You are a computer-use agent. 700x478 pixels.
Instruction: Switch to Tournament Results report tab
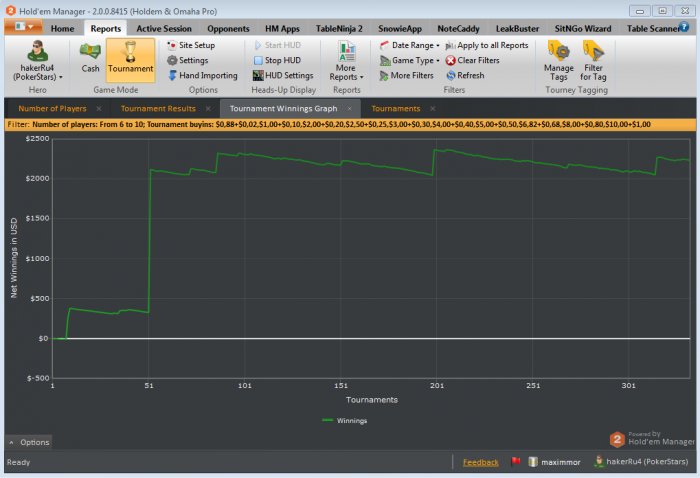tap(158, 108)
